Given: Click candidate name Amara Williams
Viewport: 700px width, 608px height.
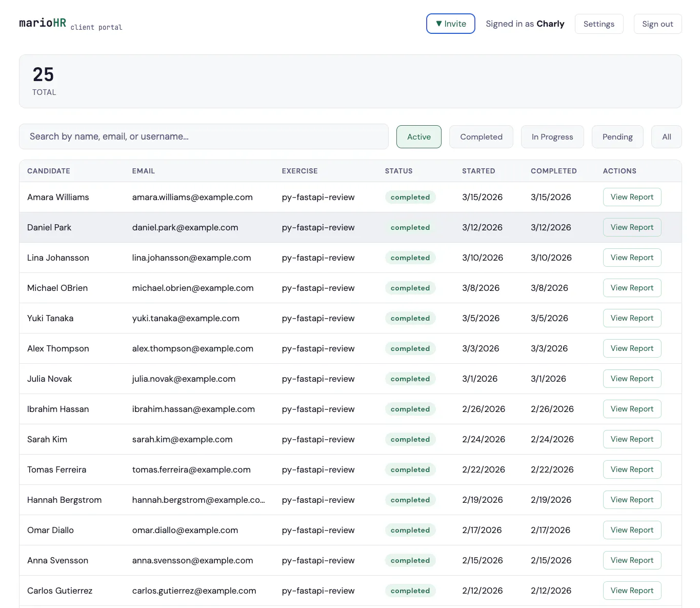Looking at the screenshot, I should (x=58, y=197).
